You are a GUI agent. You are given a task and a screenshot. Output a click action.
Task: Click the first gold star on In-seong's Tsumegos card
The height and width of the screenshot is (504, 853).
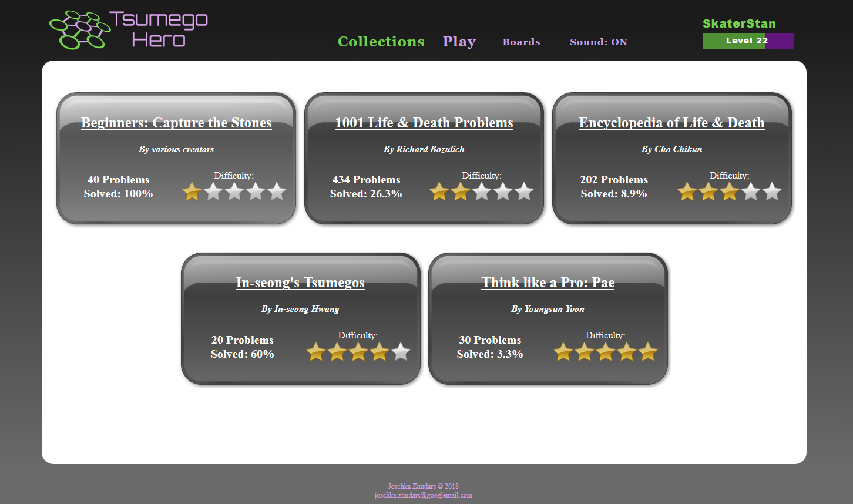point(315,351)
